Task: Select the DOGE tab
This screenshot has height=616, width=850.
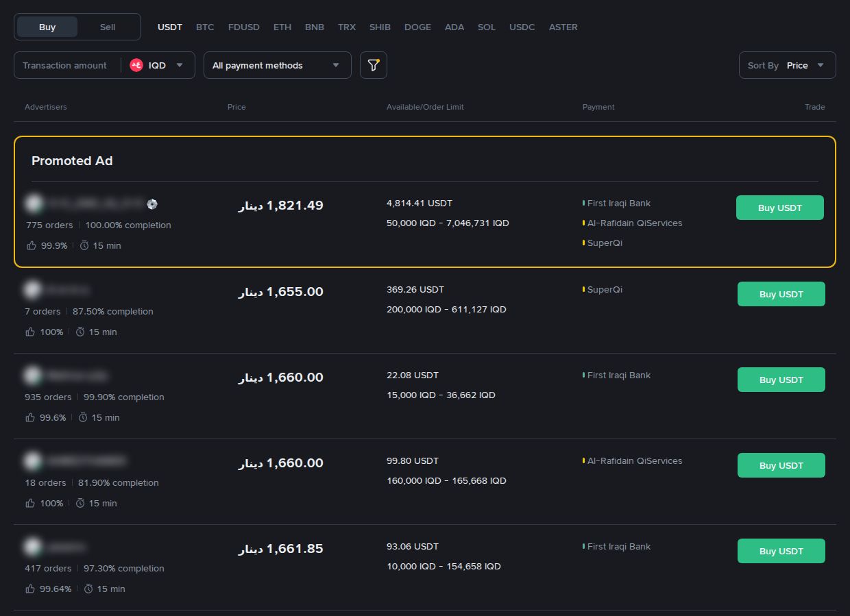Action: pos(417,27)
